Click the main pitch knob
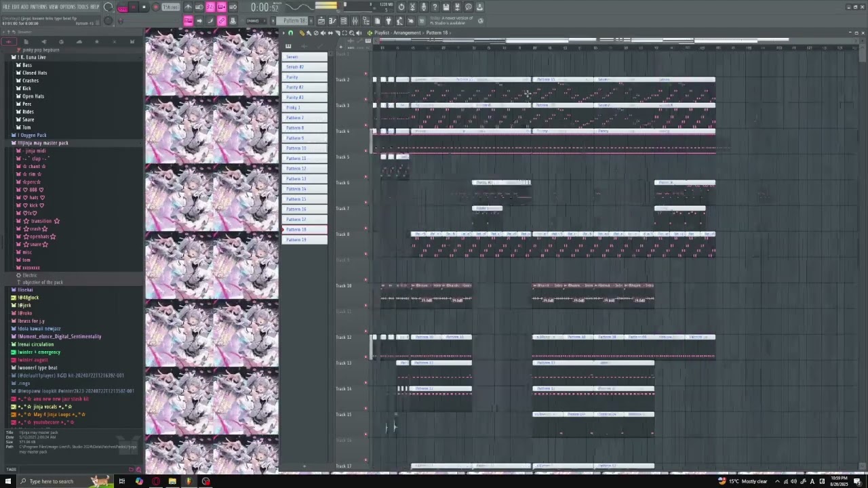 [108, 21]
